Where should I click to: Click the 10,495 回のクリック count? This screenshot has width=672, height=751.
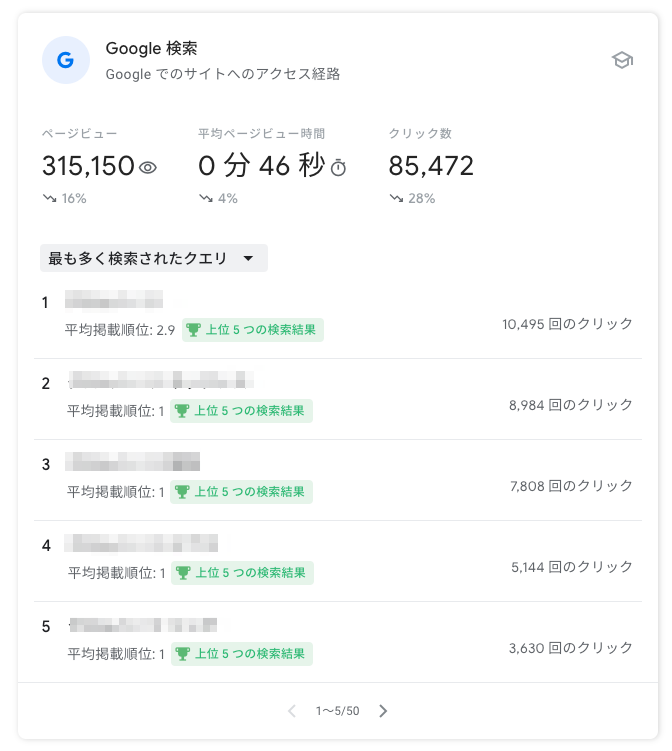tap(567, 324)
